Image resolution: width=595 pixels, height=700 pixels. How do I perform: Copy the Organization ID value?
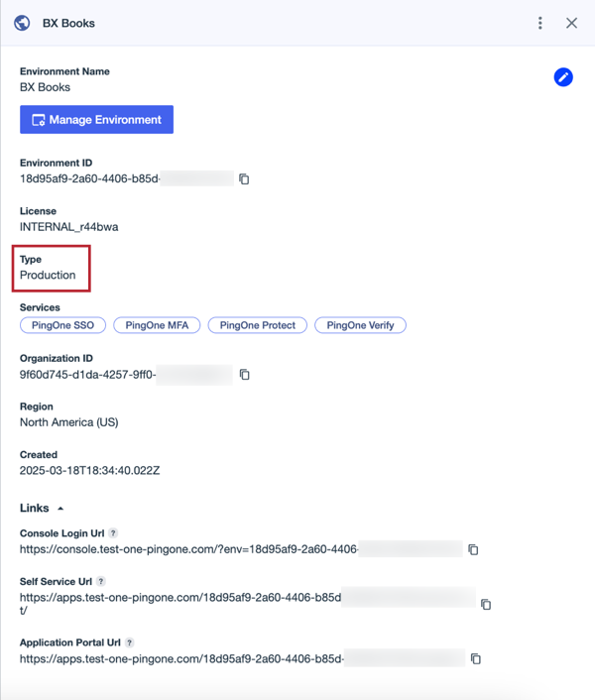(x=245, y=375)
